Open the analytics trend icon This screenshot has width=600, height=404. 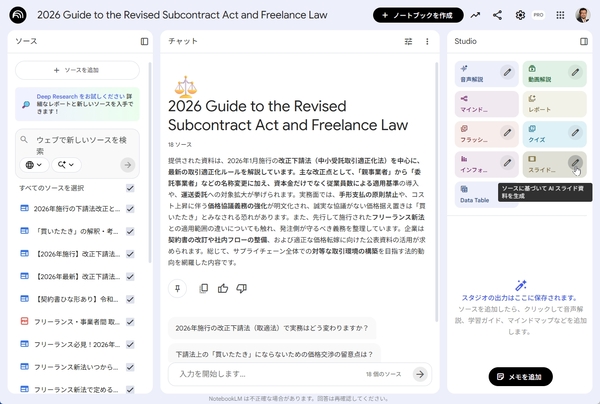[475, 15]
